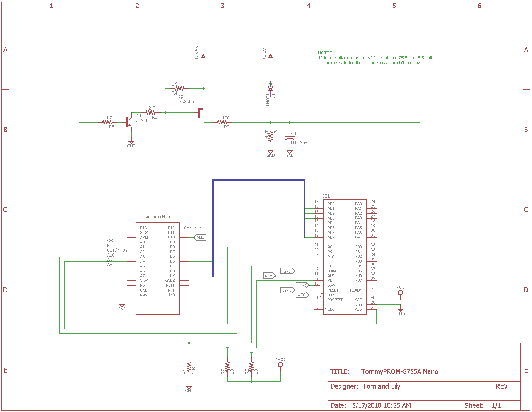Click the D13 pin on Arduino Nano
Viewport: 532px width, 412px height.
(143, 228)
